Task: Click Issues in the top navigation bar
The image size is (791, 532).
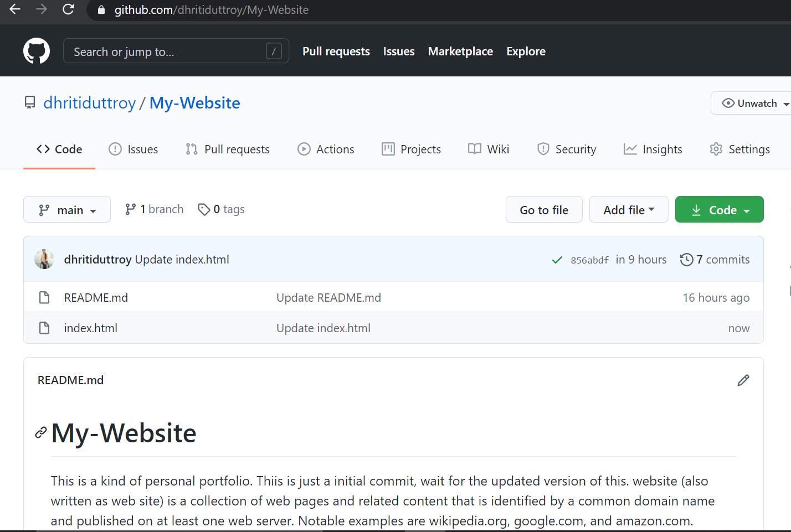Action: pos(399,51)
